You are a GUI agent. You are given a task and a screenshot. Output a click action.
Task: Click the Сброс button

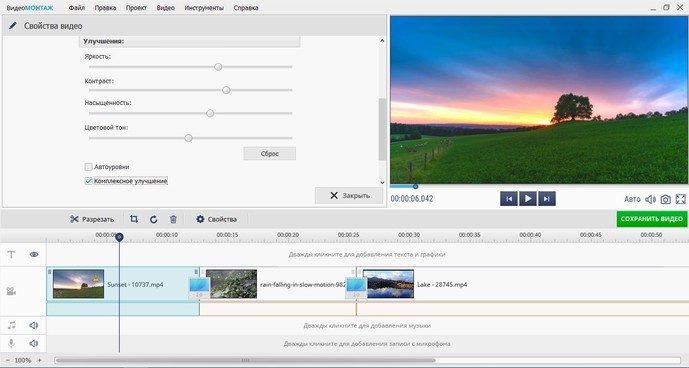(269, 153)
